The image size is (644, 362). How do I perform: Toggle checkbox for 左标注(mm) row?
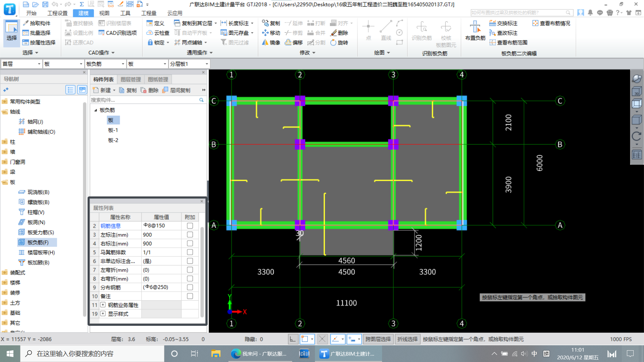click(x=190, y=234)
